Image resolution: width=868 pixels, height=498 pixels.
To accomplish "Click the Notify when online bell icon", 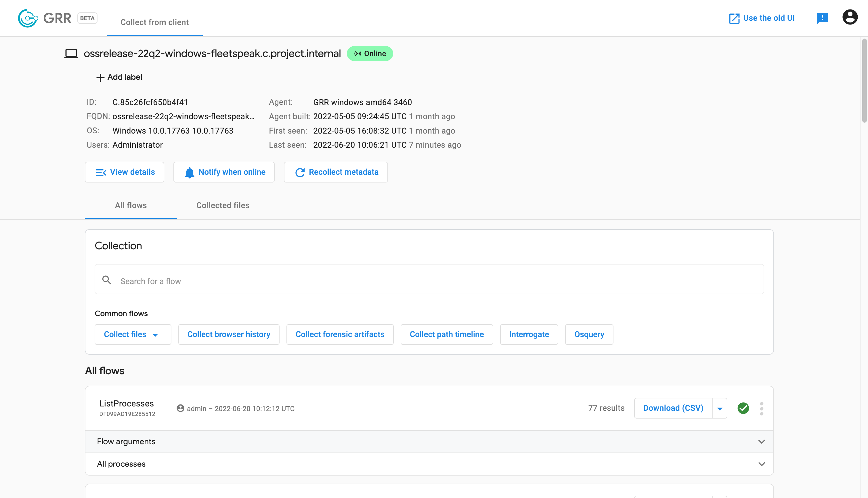I will point(189,172).
